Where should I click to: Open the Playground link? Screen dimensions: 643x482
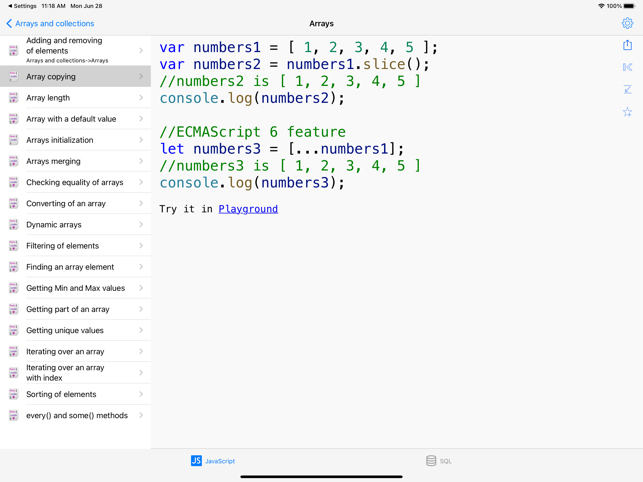[x=248, y=209]
